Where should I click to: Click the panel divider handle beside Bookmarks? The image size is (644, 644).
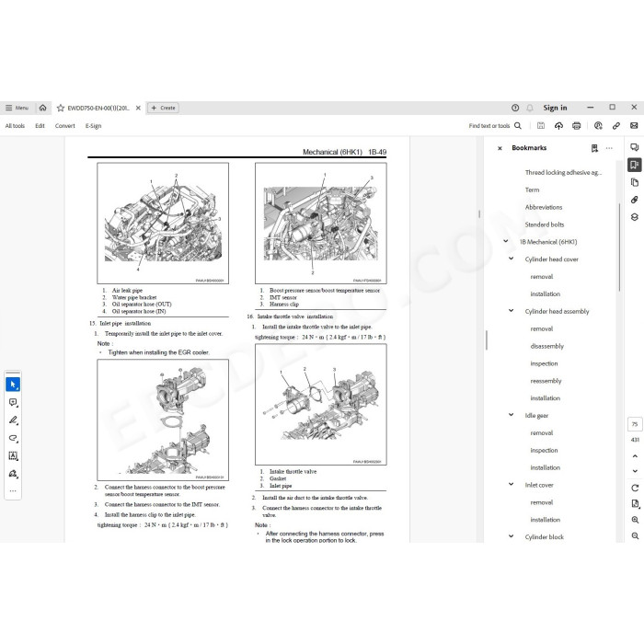[x=487, y=340]
